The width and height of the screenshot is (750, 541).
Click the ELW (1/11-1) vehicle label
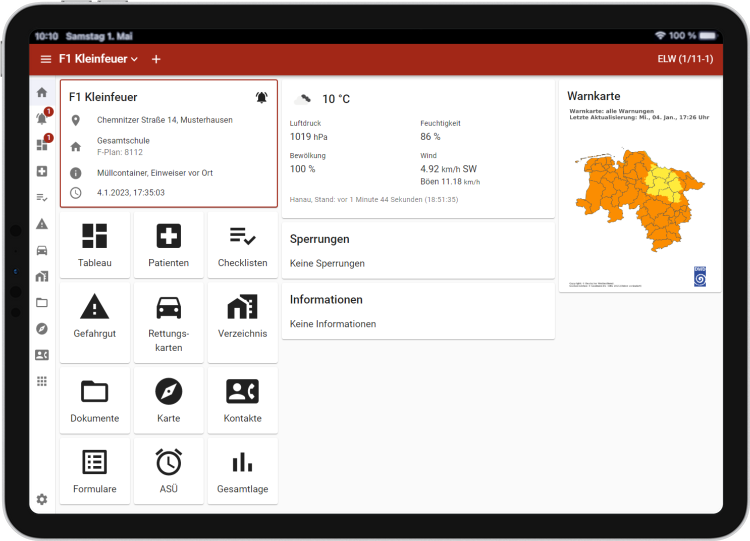coord(684,59)
